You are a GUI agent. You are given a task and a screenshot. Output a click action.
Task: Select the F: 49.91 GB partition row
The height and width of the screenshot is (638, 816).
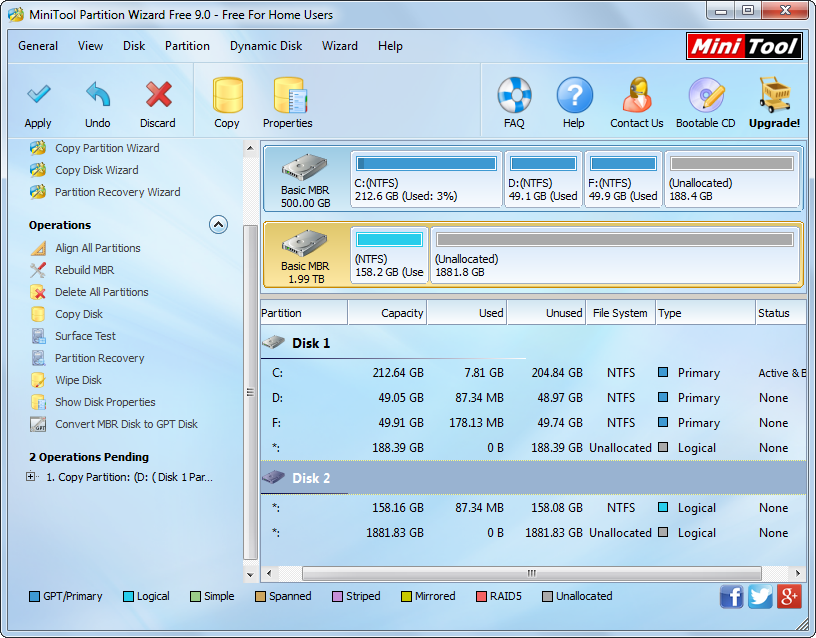tap(533, 423)
